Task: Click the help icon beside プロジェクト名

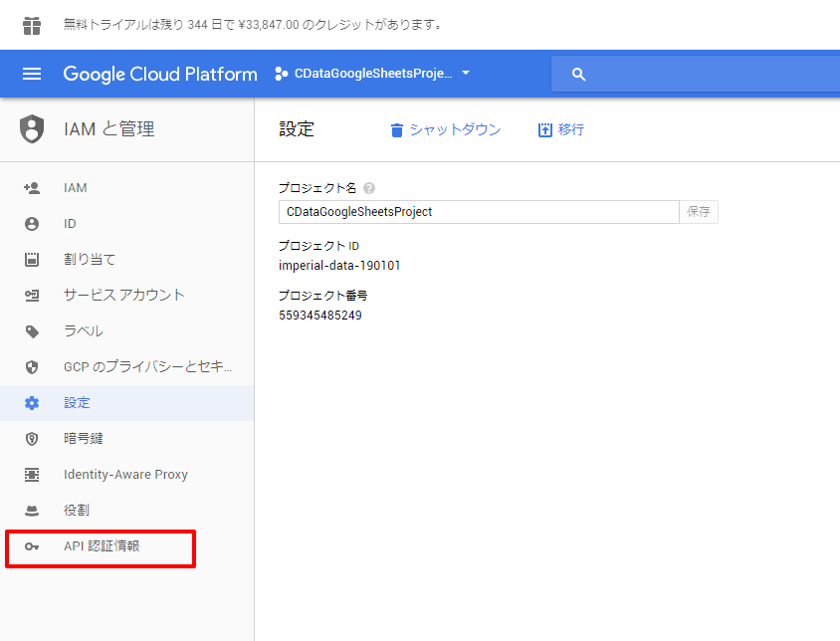Action: coord(369,188)
